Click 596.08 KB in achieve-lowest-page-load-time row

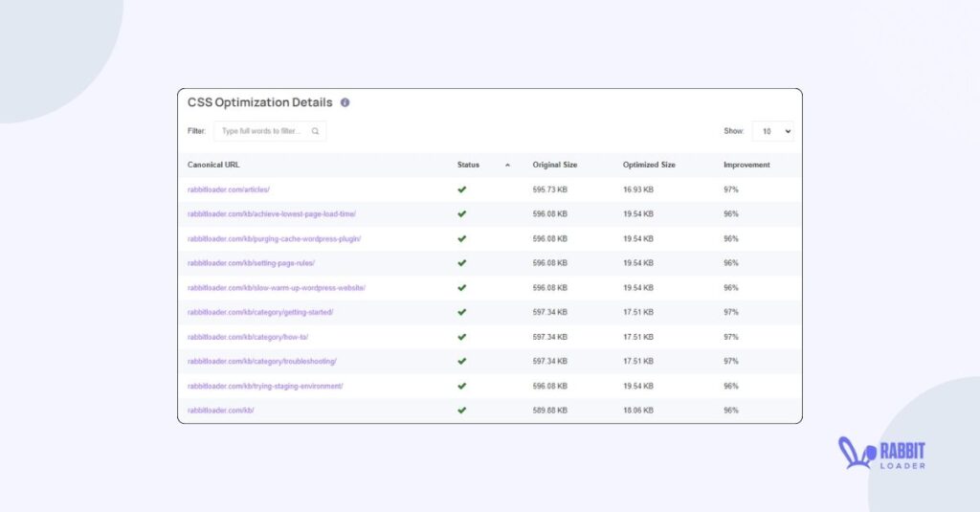click(550, 213)
